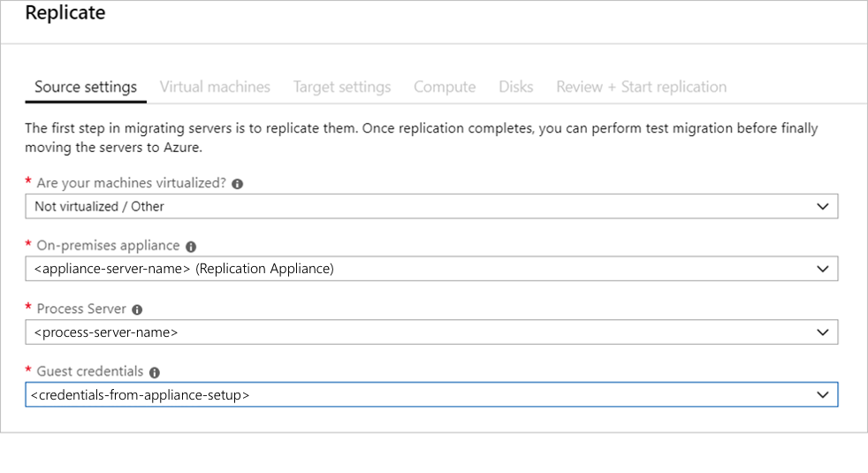Image resolution: width=868 pixels, height=473 pixels.
Task: Click the Replicate page title
Action: coord(65,13)
